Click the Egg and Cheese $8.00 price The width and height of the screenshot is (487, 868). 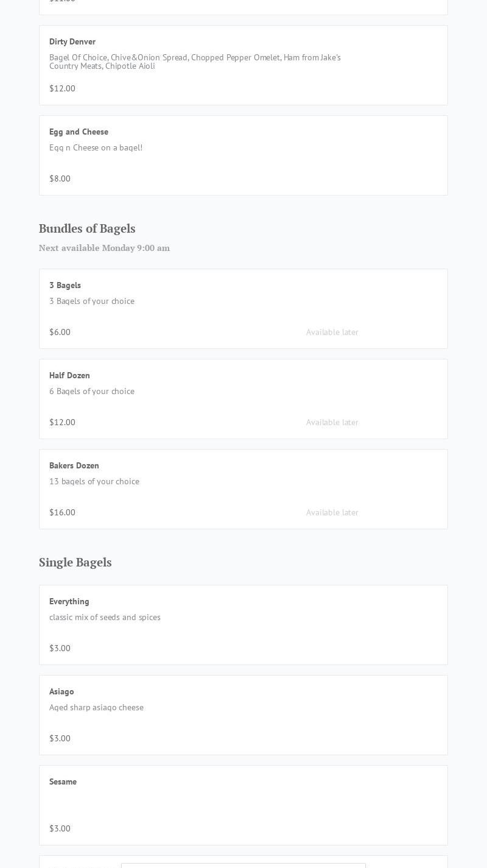(60, 178)
